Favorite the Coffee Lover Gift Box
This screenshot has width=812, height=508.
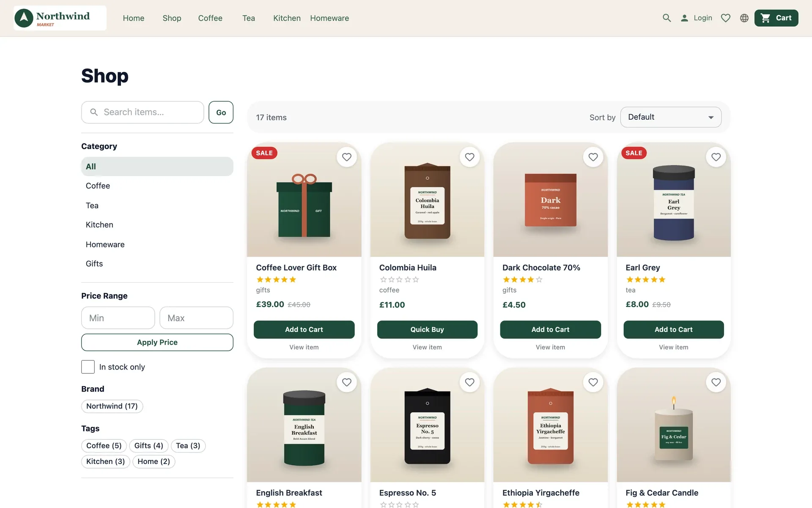[347, 157]
